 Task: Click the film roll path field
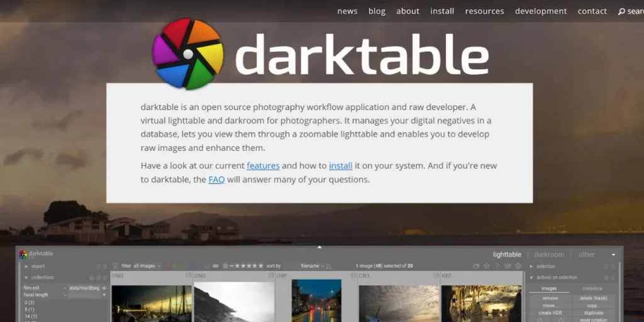pyautogui.click(x=84, y=288)
